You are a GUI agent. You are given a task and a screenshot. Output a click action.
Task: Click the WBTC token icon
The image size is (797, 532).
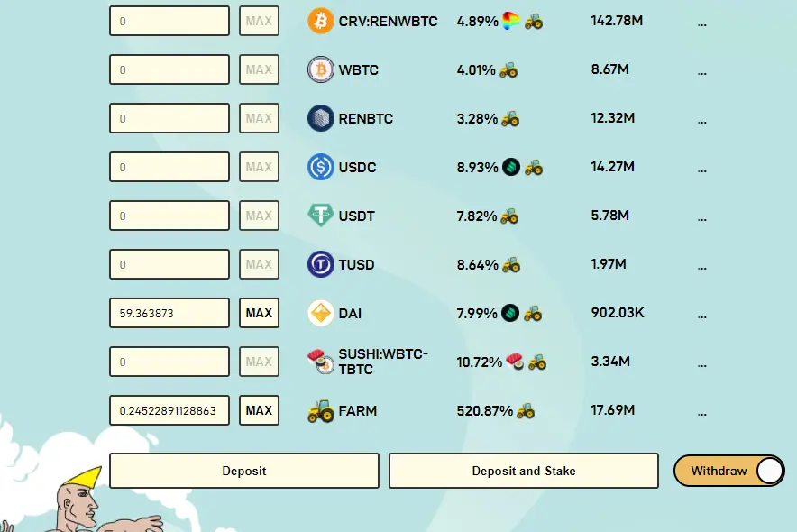click(x=320, y=69)
